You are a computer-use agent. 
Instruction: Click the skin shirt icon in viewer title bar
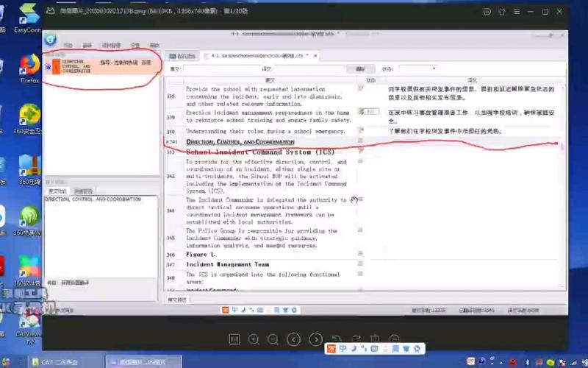502,12
